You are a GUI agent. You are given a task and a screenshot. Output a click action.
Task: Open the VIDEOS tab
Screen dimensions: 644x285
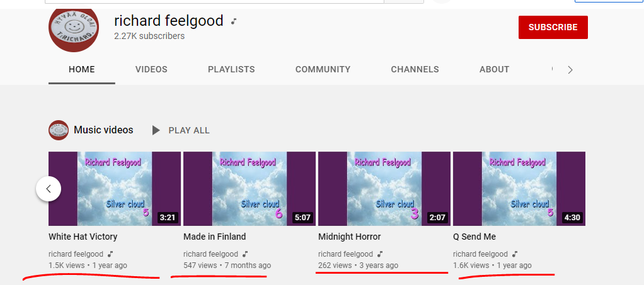coord(152,70)
